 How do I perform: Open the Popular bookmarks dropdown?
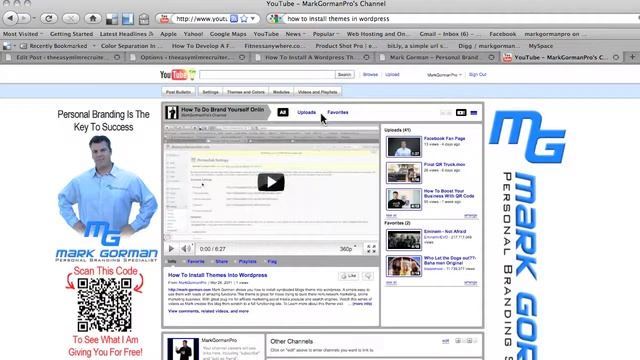[326, 34]
